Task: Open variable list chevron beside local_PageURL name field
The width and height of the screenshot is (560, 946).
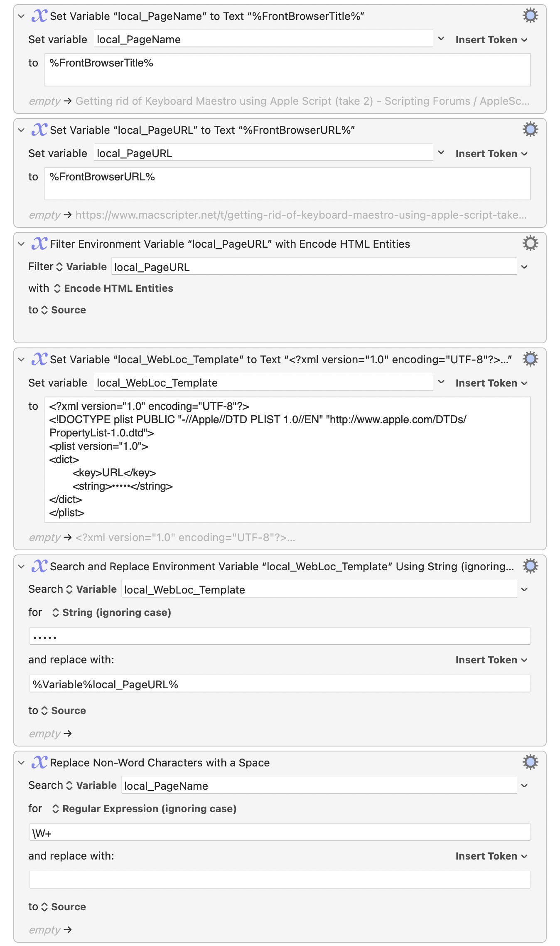Action: click(x=441, y=153)
